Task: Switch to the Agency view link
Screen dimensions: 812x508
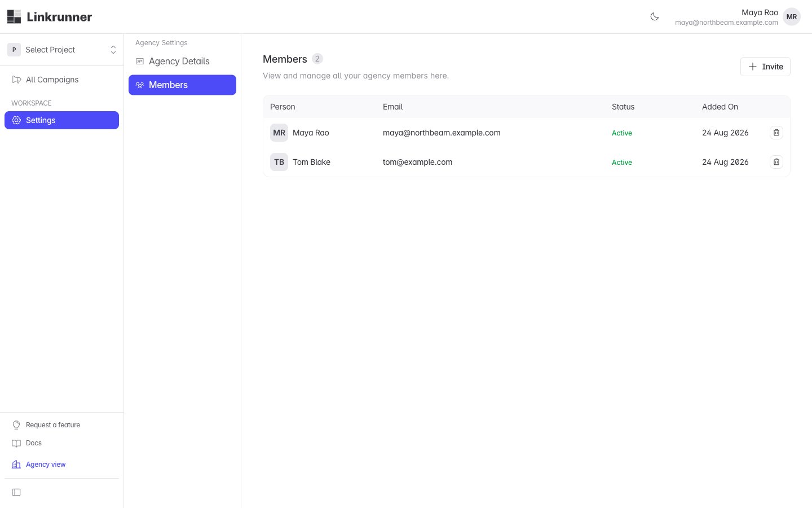Action: coord(46,465)
